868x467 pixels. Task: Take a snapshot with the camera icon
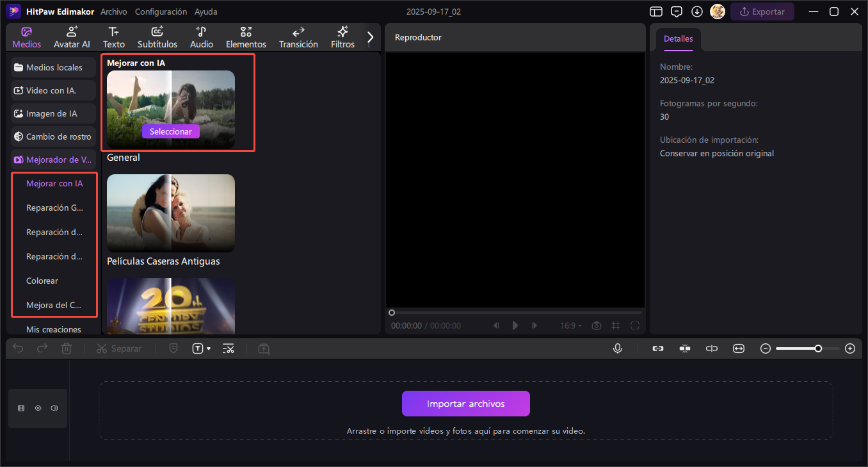(x=596, y=325)
